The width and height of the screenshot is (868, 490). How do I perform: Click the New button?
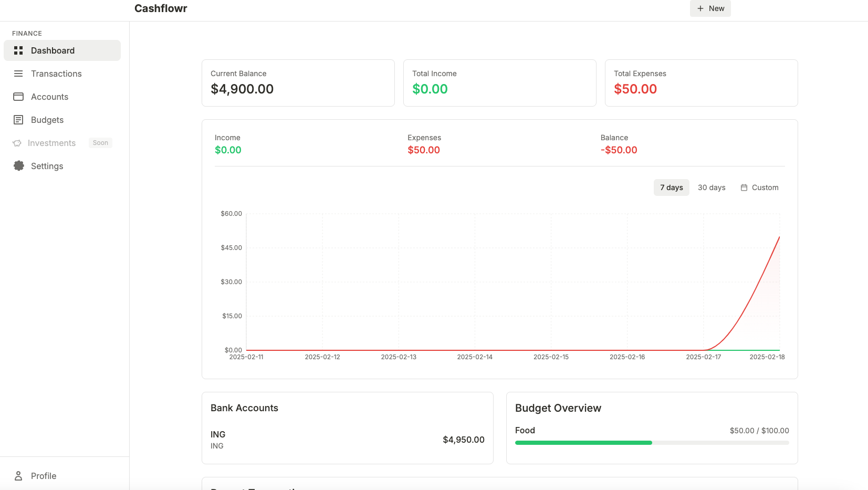[x=710, y=8]
